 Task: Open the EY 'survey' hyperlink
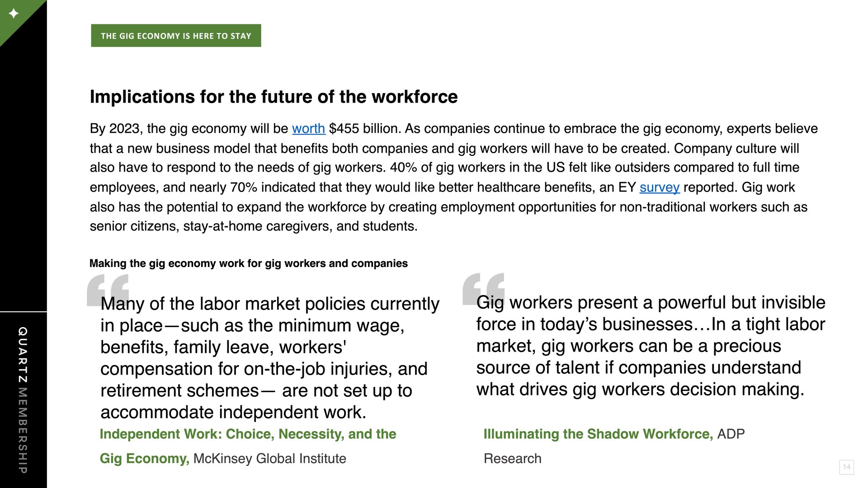click(x=660, y=188)
